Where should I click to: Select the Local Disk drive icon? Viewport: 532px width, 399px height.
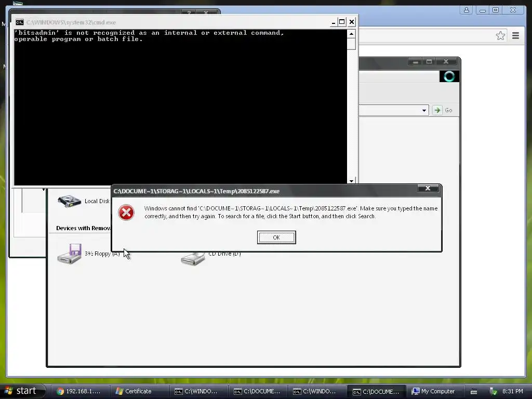69,201
